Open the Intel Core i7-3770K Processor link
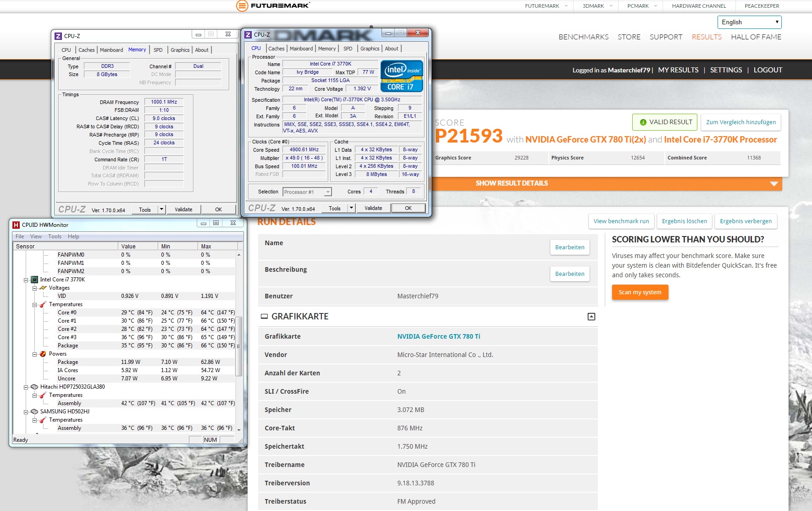 [720, 140]
